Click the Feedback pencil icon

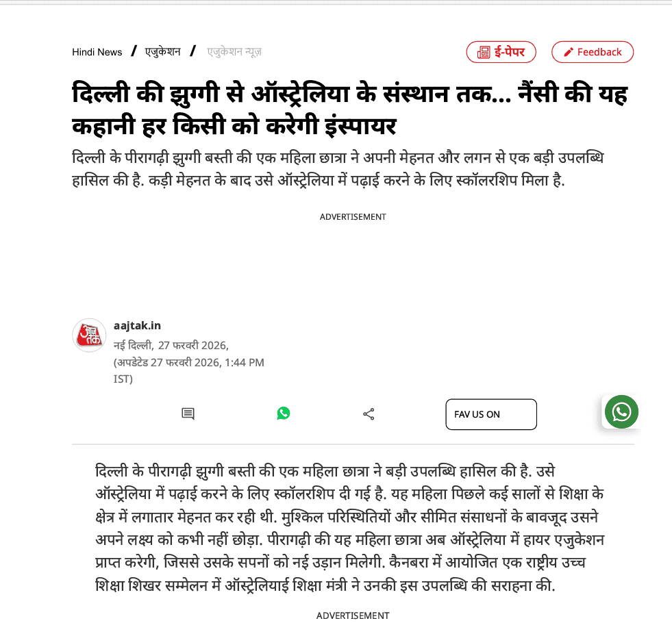[x=569, y=52]
